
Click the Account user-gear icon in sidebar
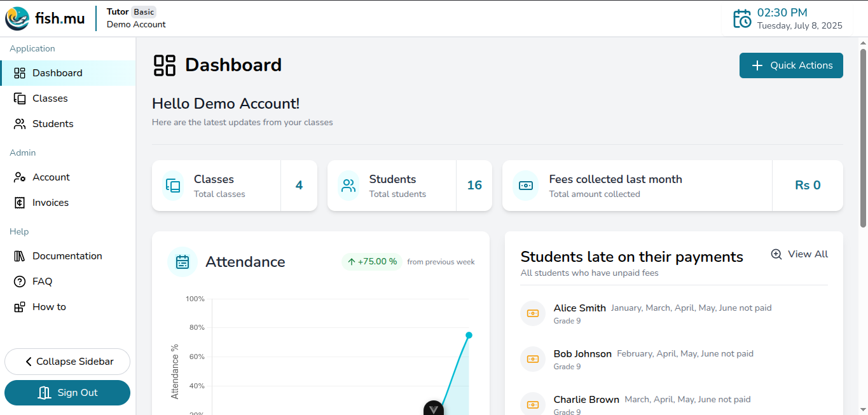[x=20, y=177]
